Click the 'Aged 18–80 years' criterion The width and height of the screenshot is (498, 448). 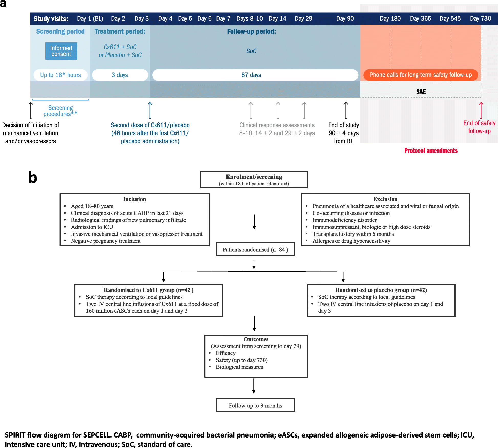(92, 206)
